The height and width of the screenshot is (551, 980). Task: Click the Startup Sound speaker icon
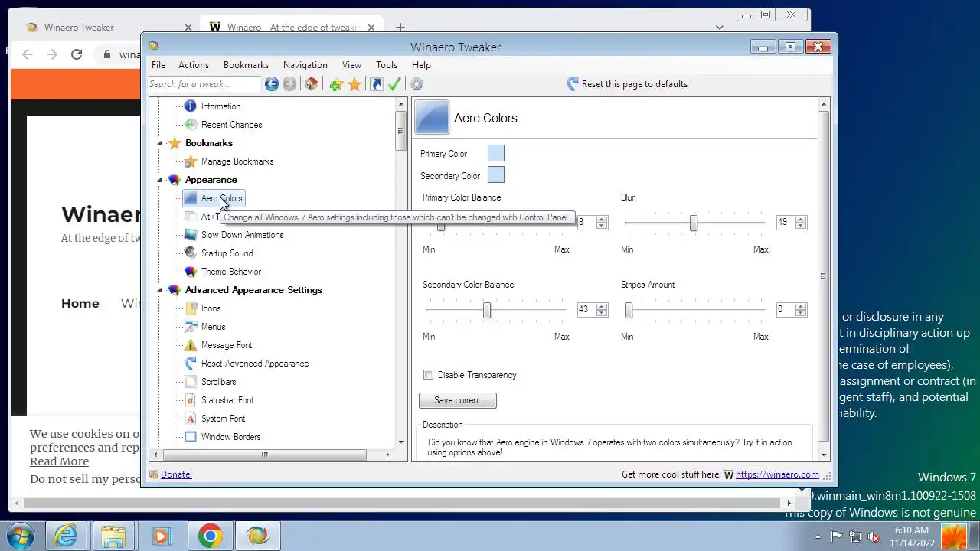coord(191,253)
